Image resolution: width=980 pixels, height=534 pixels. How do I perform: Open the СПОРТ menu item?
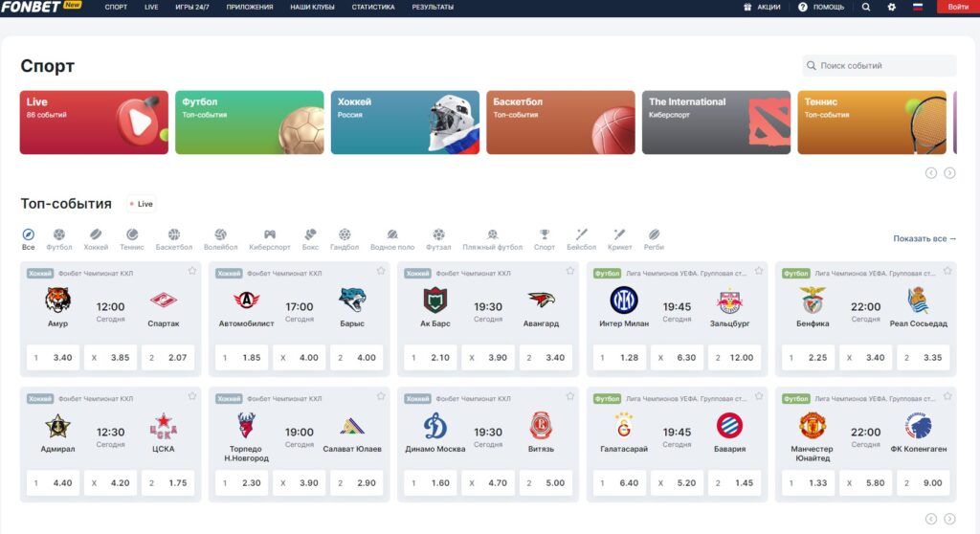[116, 7]
